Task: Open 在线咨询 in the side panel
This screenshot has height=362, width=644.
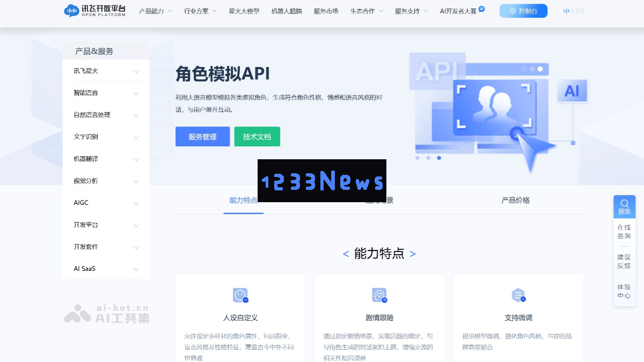Action: [x=624, y=232]
